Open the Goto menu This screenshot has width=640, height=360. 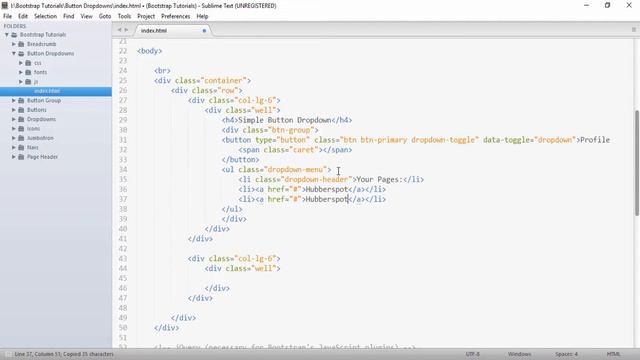pyautogui.click(x=105, y=16)
